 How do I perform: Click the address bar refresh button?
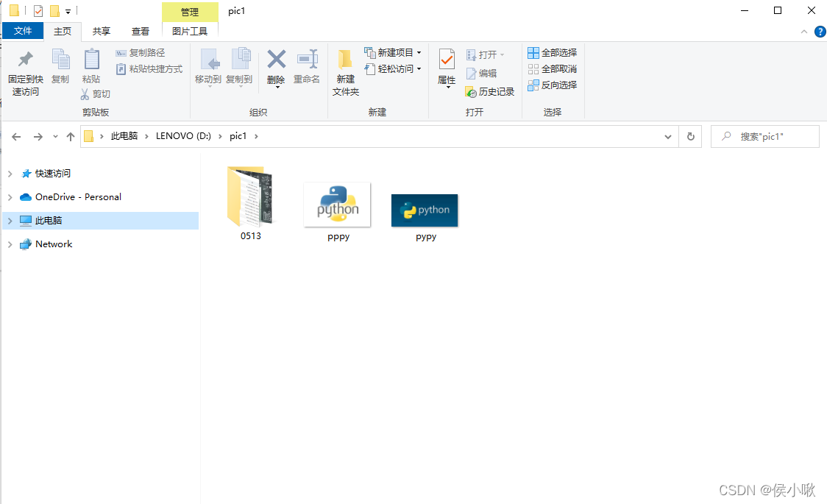tap(690, 136)
